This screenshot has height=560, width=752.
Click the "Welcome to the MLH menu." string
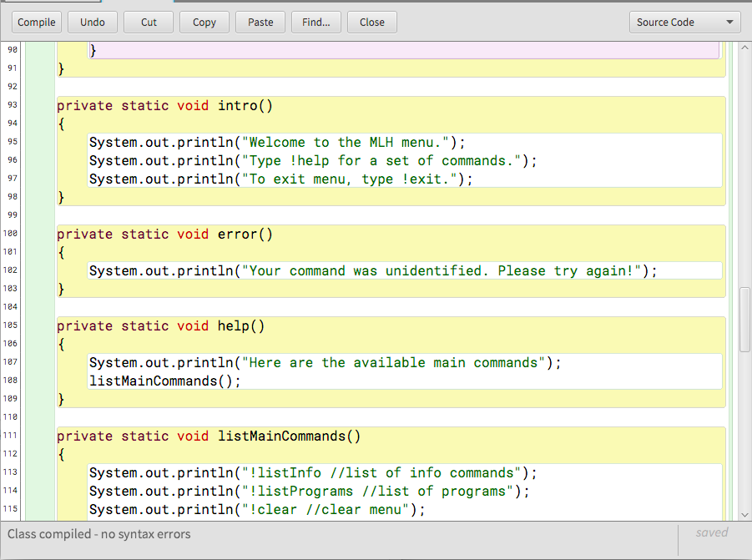click(x=346, y=143)
